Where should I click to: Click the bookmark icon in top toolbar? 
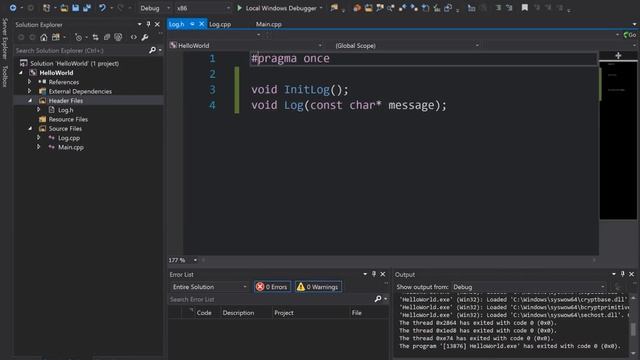[x=524, y=8]
